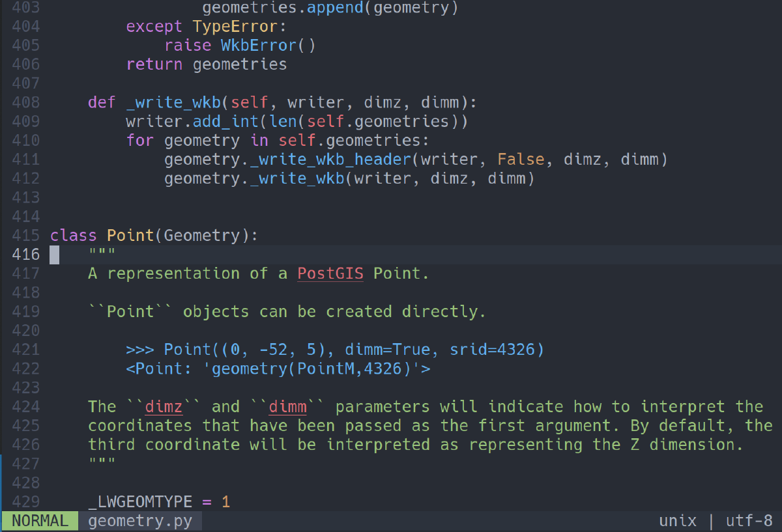Screen dimensions: 782x532
Task: Click line number 416 in the gutter
Action: 26,255
